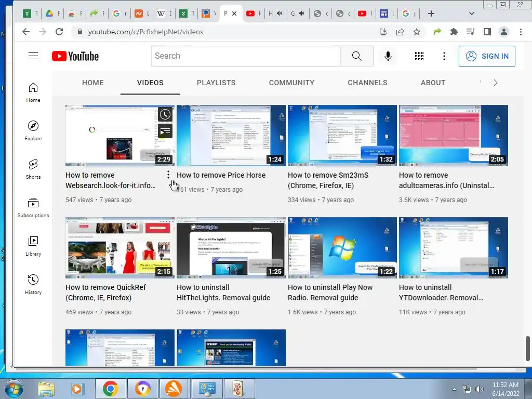Select the VIDEOS channel tab
The width and height of the screenshot is (532, 399).
click(150, 83)
